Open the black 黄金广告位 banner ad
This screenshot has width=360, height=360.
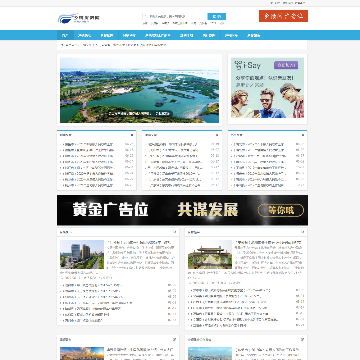(182, 210)
